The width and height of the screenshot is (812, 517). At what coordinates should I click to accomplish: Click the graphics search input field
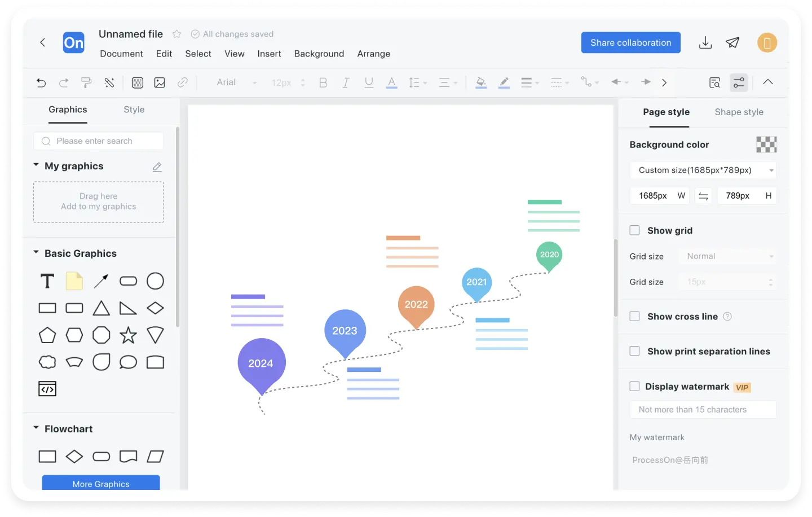click(99, 141)
